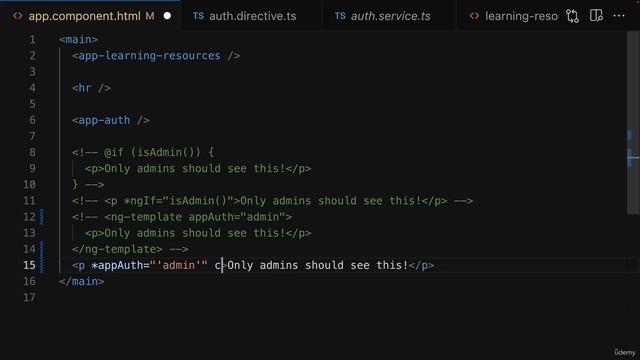Screen dimensions: 640x360
Task: Click the TS icon on auth.directive.ts
Action: click(x=198, y=16)
